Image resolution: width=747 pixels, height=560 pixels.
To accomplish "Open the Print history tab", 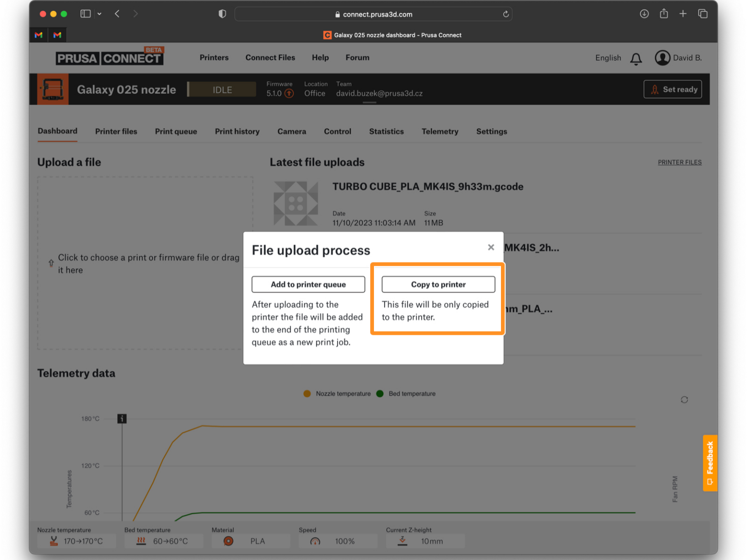I will pyautogui.click(x=237, y=131).
